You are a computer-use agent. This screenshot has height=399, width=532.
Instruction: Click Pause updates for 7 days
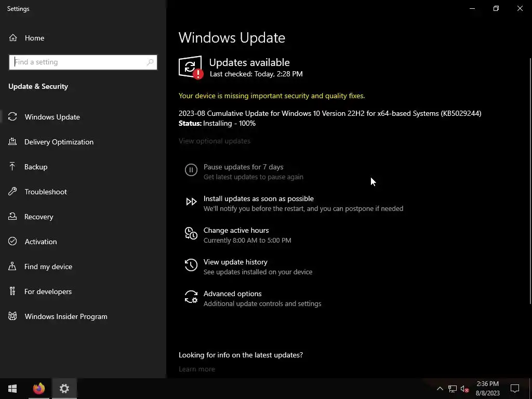click(x=243, y=167)
